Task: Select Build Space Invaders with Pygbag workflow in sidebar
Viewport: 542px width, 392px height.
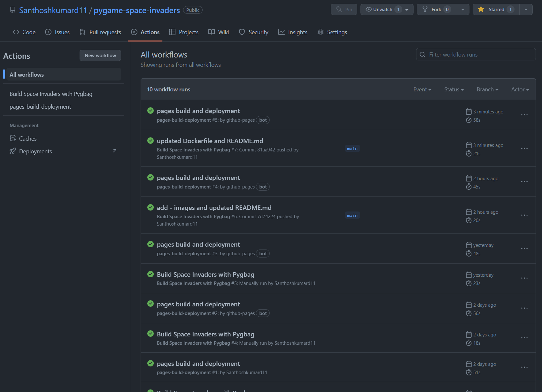Action: [x=51, y=94]
